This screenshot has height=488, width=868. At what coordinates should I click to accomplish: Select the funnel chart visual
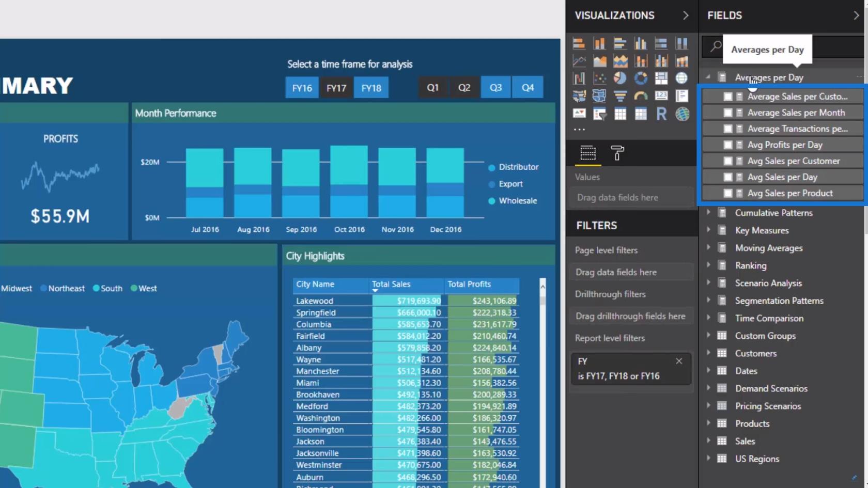pyautogui.click(x=620, y=96)
